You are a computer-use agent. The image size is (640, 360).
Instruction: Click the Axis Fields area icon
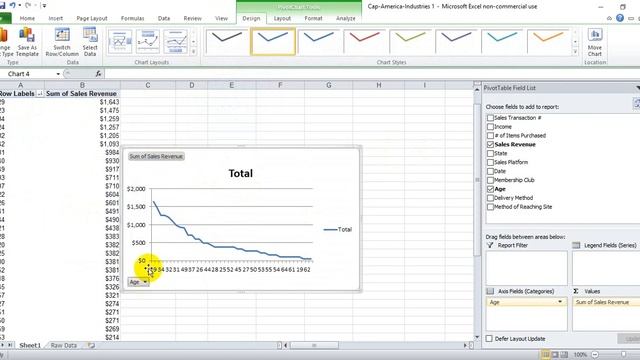pos(490,291)
